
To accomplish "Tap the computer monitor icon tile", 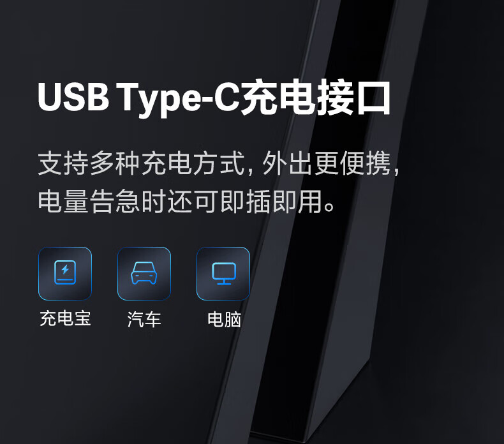I will point(223,274).
